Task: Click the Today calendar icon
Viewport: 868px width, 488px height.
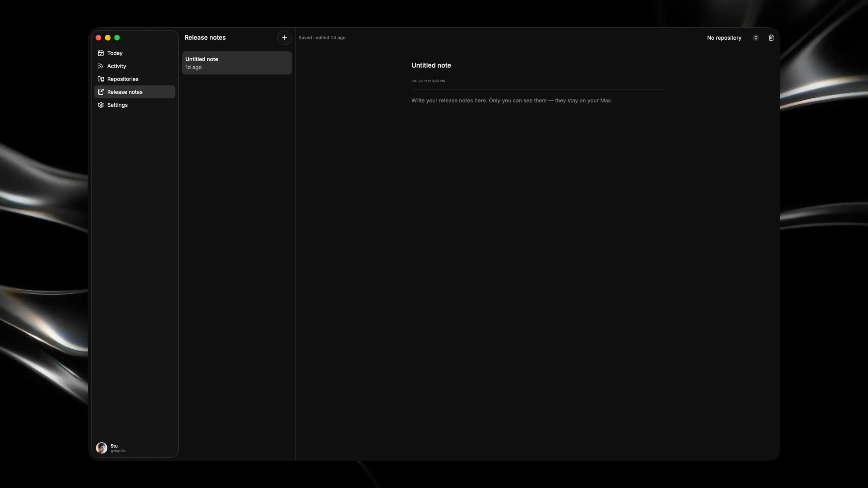Action: (x=101, y=53)
